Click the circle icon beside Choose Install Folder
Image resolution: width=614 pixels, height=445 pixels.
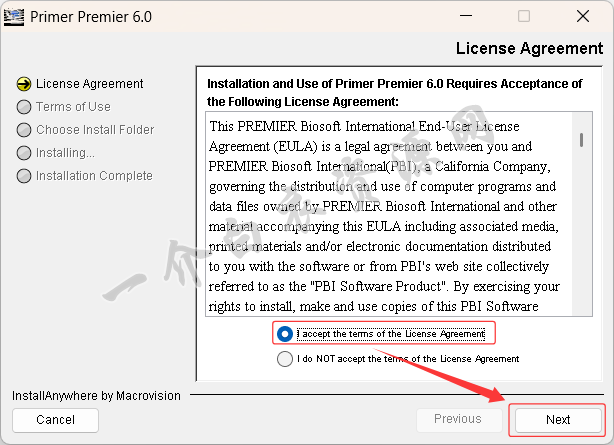point(25,130)
